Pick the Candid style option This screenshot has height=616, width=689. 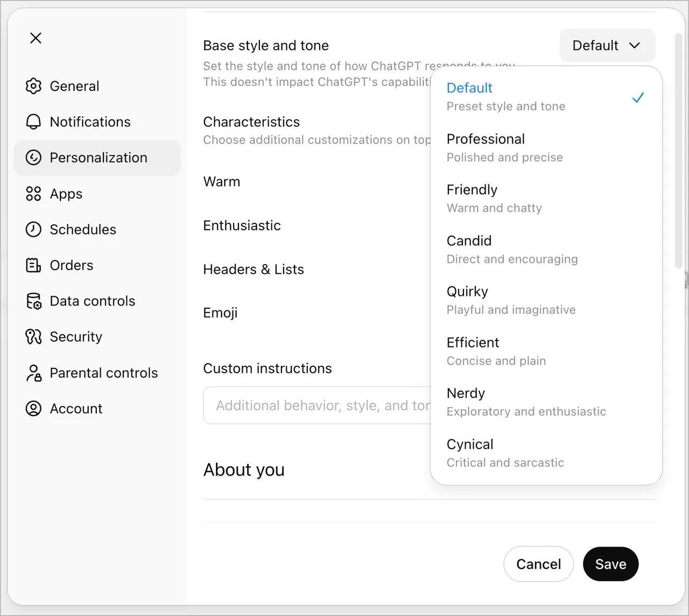click(x=511, y=250)
